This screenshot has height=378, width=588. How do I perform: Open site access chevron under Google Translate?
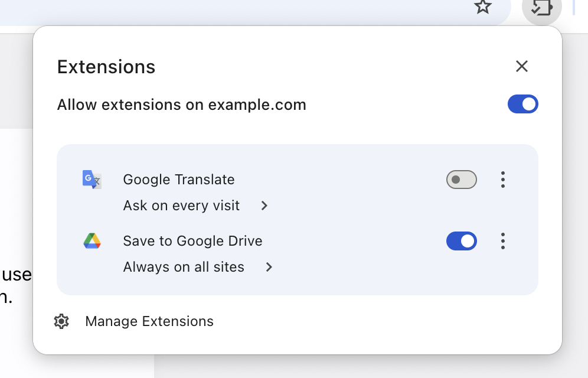point(264,206)
